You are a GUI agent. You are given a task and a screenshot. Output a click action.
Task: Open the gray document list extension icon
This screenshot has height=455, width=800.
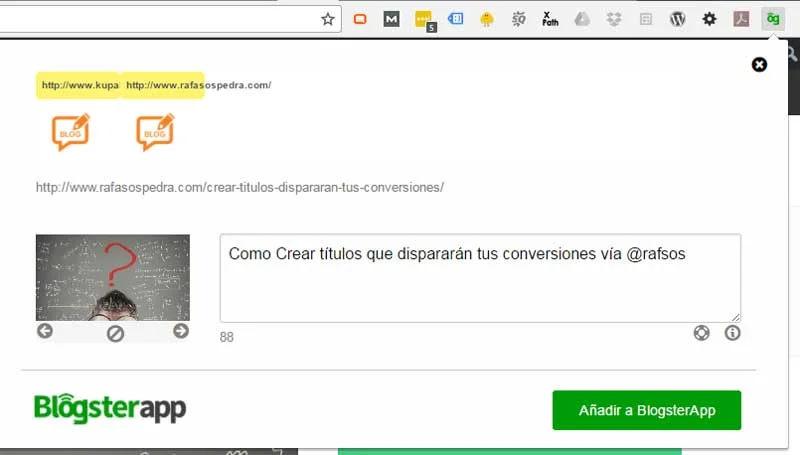[645, 19]
